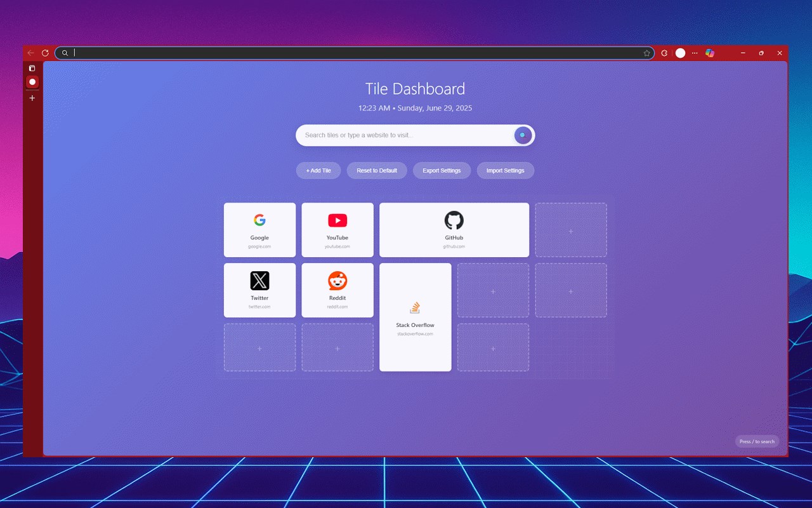Image resolution: width=812 pixels, height=508 pixels.
Task: Open the Google logo tile icon
Action: (259, 220)
